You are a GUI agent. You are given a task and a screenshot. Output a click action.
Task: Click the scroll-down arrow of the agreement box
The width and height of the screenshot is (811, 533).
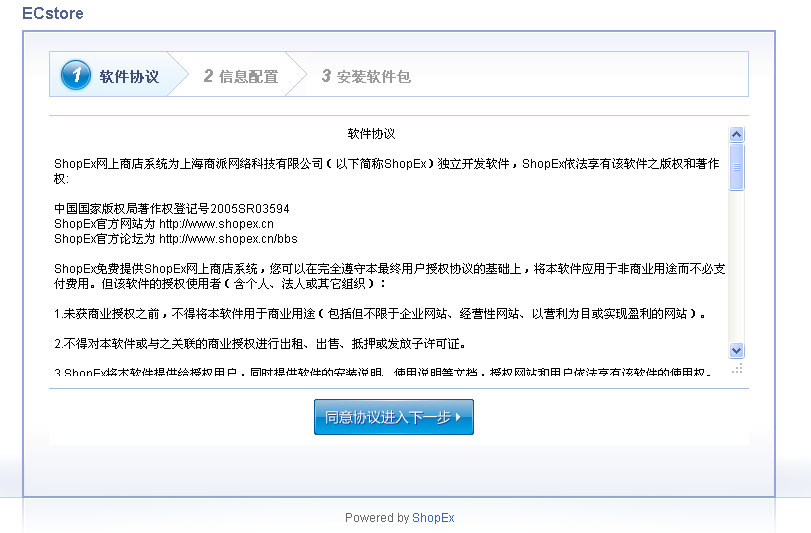point(737,350)
